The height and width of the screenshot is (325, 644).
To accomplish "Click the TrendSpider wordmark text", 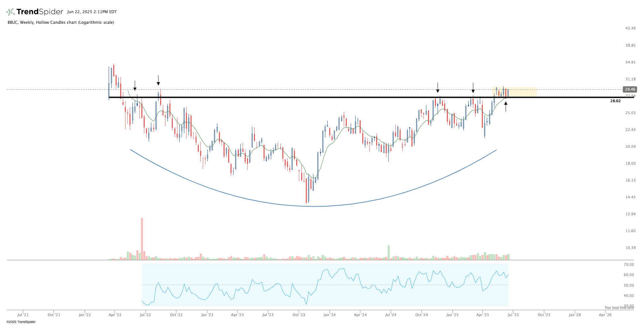I will (x=40, y=12).
